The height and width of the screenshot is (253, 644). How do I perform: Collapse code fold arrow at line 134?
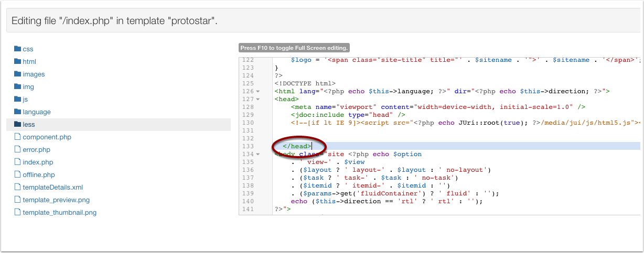pos(258,154)
